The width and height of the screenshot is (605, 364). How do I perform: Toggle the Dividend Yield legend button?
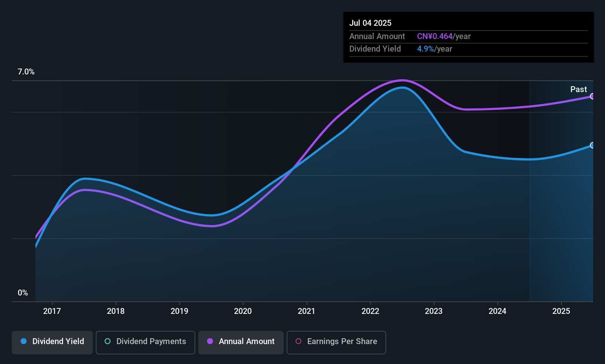tap(52, 342)
